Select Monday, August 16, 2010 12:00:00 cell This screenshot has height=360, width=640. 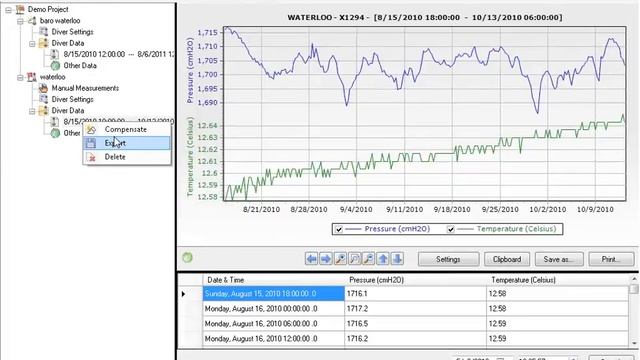pyautogui.click(x=274, y=339)
